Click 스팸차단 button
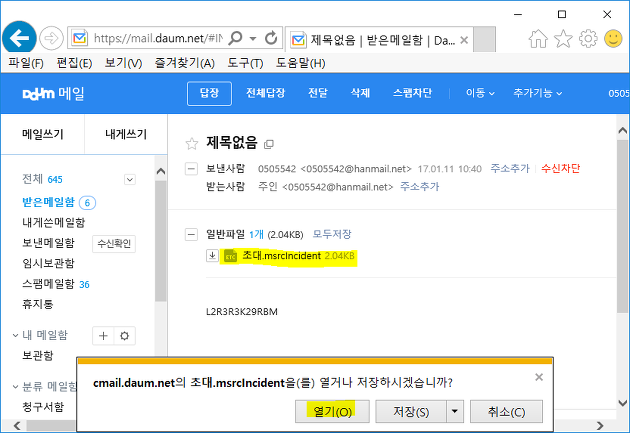The width and height of the screenshot is (630, 433). 412,93
